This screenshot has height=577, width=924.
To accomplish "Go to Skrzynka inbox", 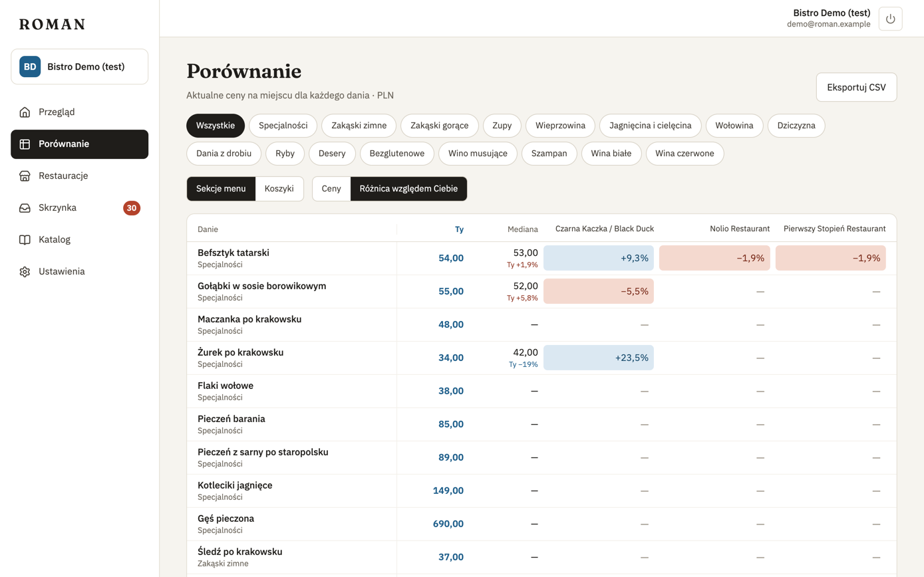I will pos(79,207).
